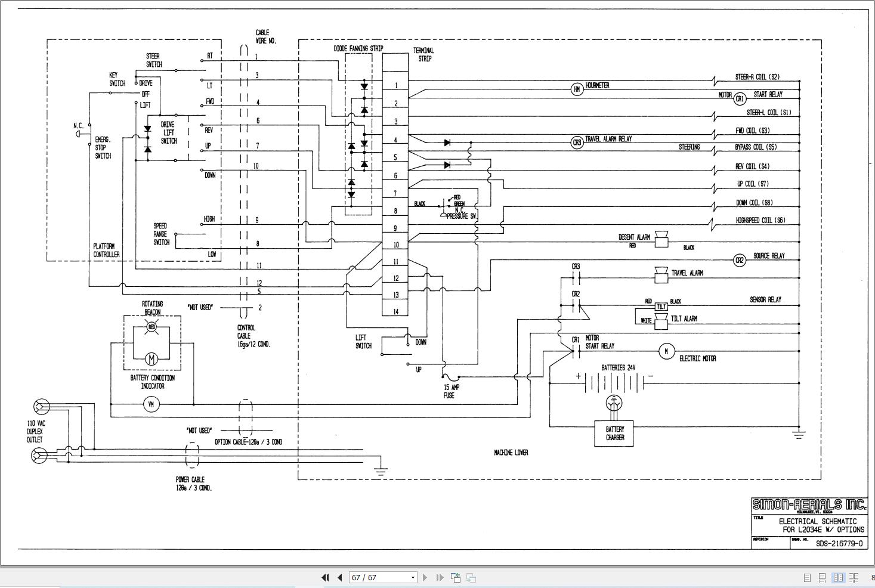
Task: Click the MACHINE LOWER label
Action: coord(511,453)
